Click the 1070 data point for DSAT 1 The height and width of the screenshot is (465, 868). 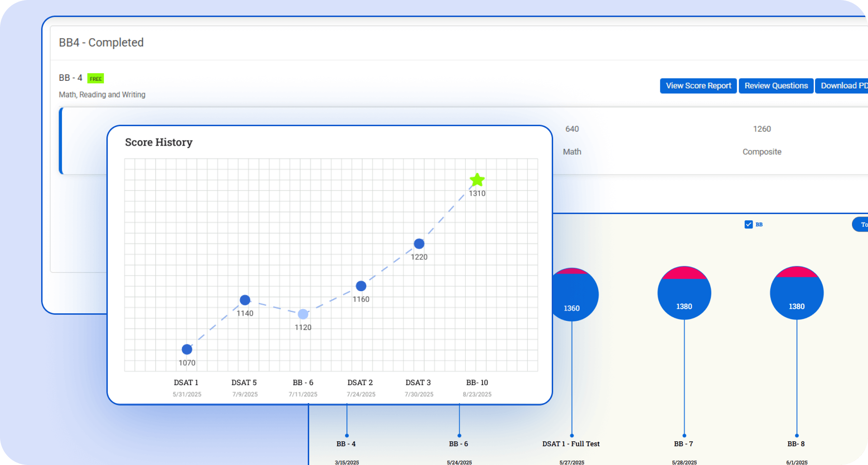click(x=187, y=349)
